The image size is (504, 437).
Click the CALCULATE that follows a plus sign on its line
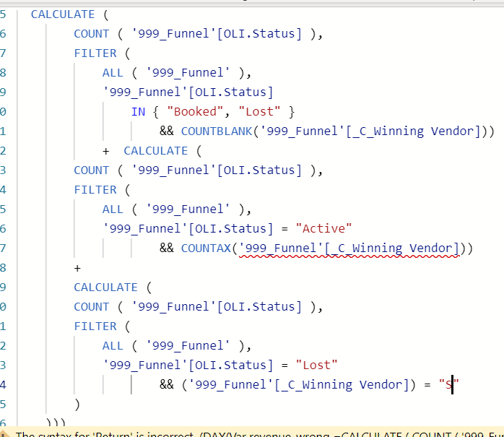point(156,151)
